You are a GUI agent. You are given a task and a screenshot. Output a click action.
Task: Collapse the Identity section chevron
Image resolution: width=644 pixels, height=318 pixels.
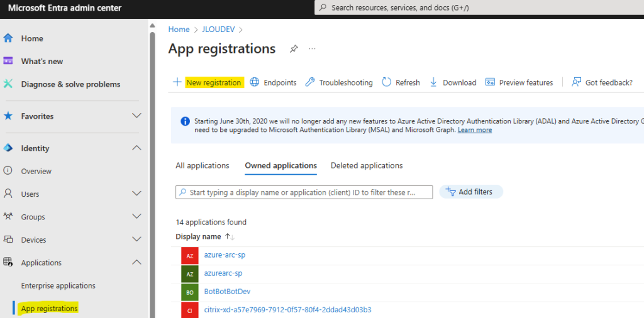pos(136,148)
